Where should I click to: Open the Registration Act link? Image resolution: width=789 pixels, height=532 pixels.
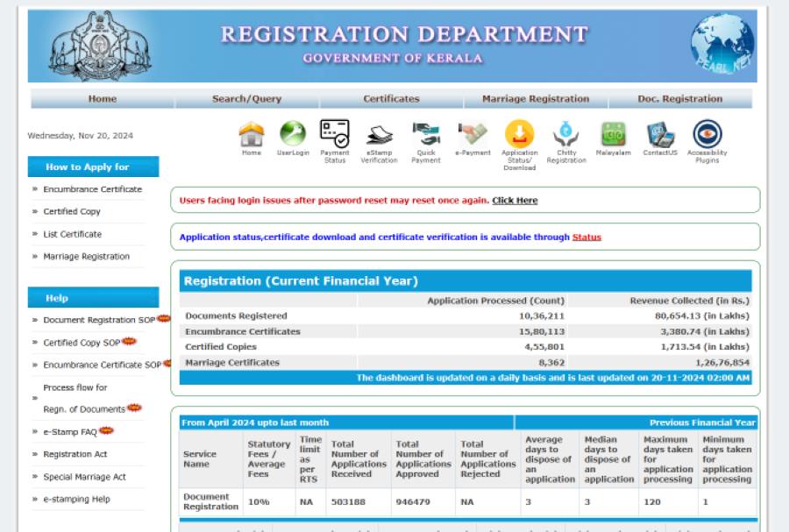click(75, 454)
